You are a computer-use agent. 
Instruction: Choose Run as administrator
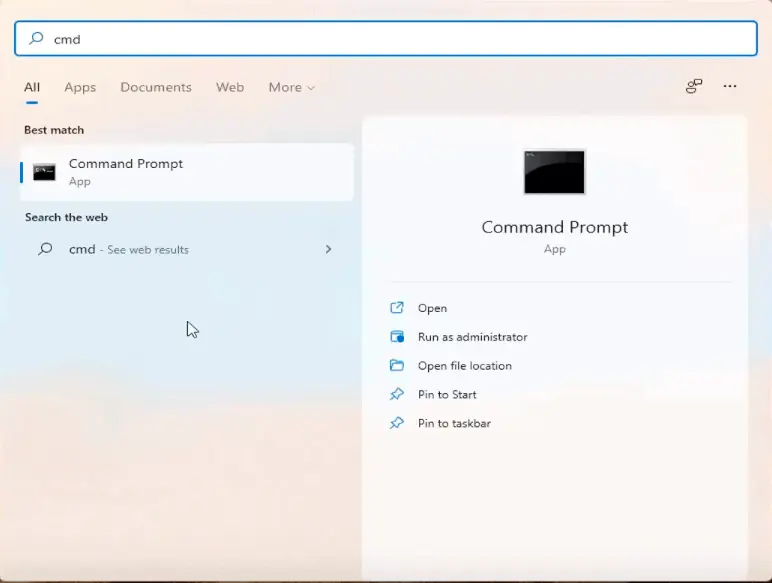point(472,337)
